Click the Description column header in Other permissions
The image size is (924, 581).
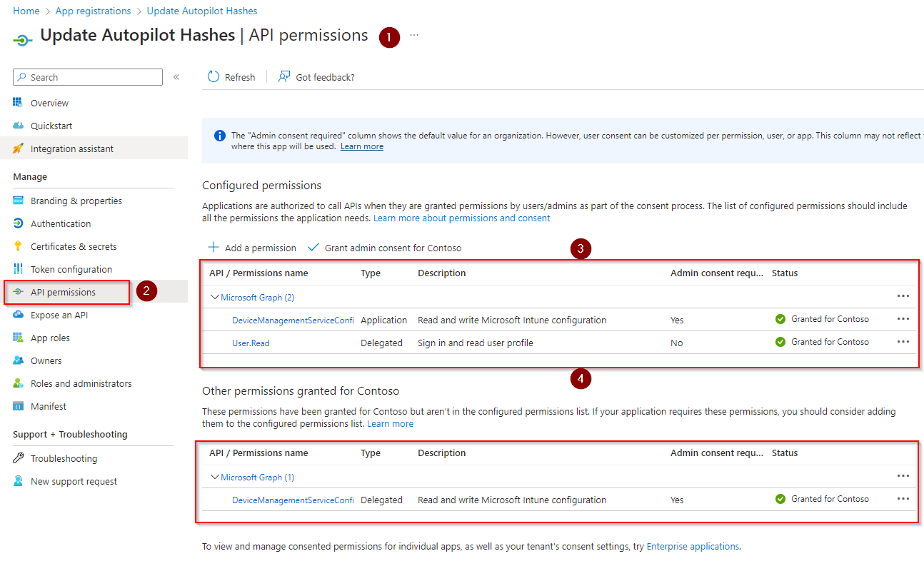tap(441, 453)
